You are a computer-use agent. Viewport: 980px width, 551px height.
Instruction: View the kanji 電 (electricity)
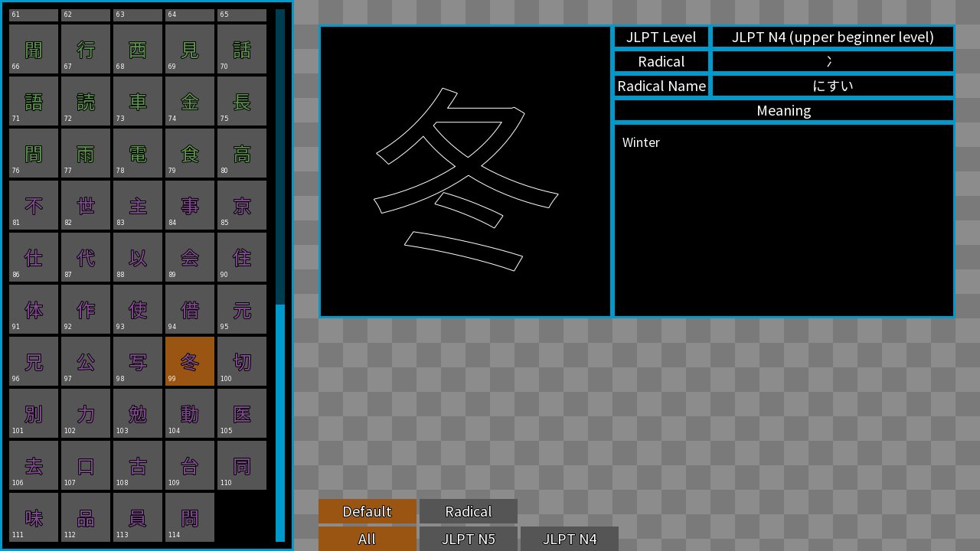pyautogui.click(x=138, y=153)
